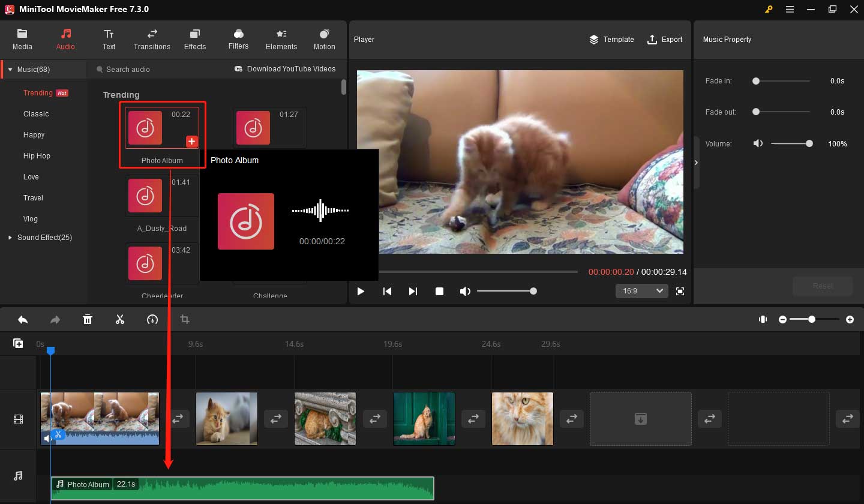Mute music via Volume speaker icon
This screenshot has height=504, width=864.
click(x=758, y=144)
